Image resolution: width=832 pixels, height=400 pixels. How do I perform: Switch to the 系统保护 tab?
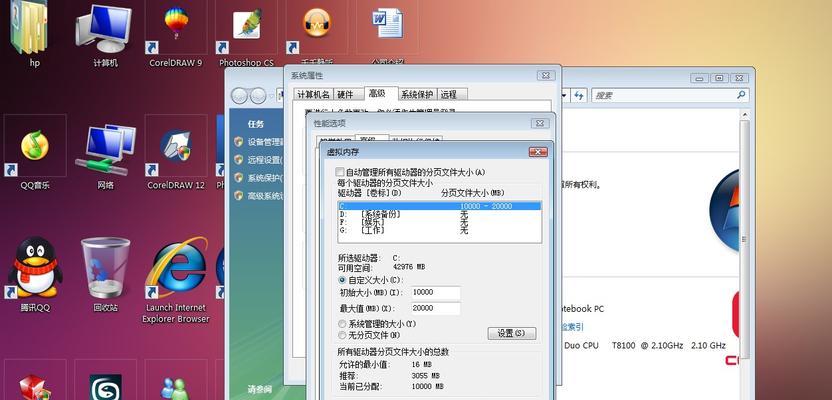417,94
